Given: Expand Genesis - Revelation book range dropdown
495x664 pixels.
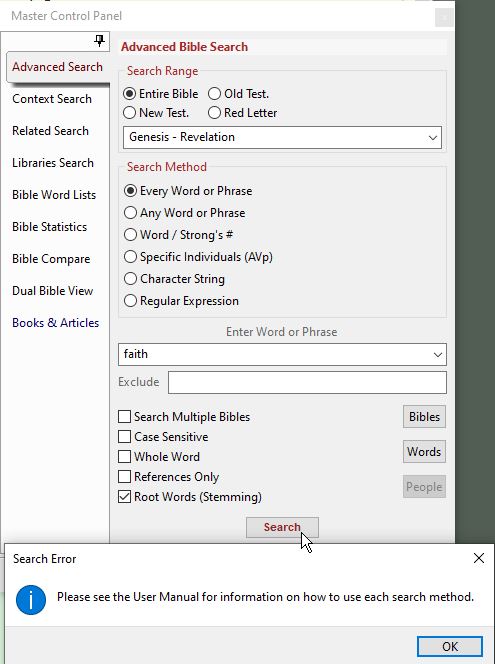Looking at the screenshot, I should [432, 138].
